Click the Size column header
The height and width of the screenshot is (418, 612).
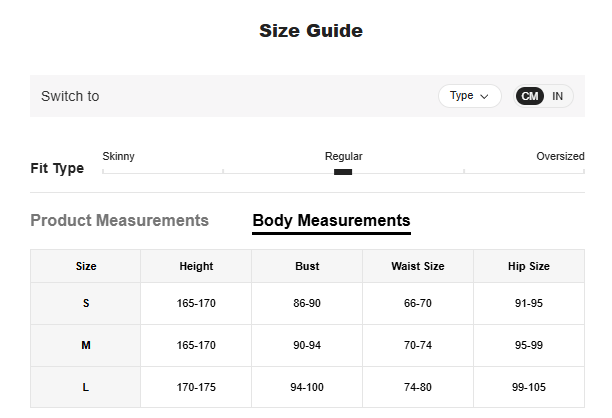pos(86,266)
